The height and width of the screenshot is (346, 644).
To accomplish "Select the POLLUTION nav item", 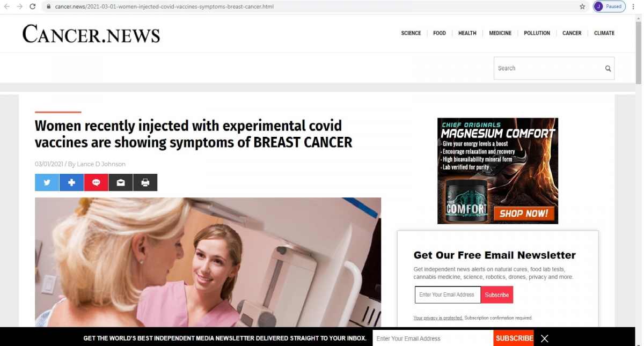I will point(537,33).
